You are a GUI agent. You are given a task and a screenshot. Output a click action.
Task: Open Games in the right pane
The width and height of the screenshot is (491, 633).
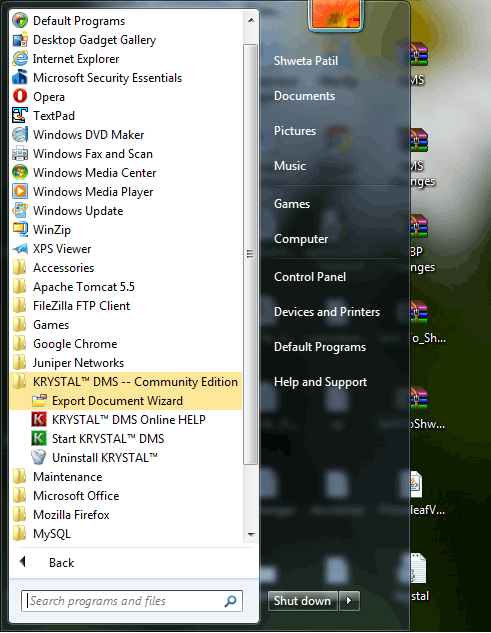[x=292, y=204]
